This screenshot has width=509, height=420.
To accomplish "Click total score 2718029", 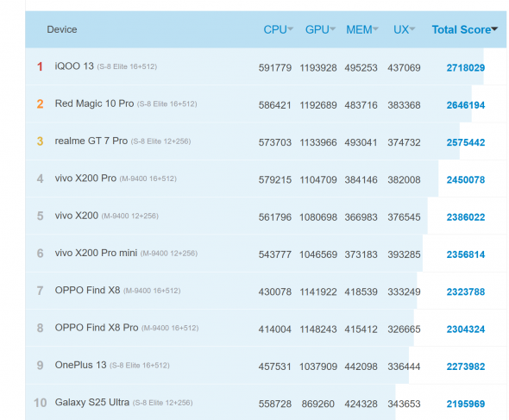I will click(466, 68).
